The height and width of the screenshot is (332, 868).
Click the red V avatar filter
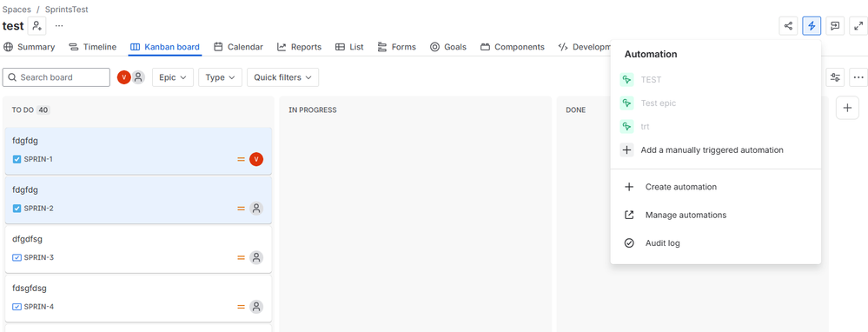pyautogui.click(x=124, y=77)
